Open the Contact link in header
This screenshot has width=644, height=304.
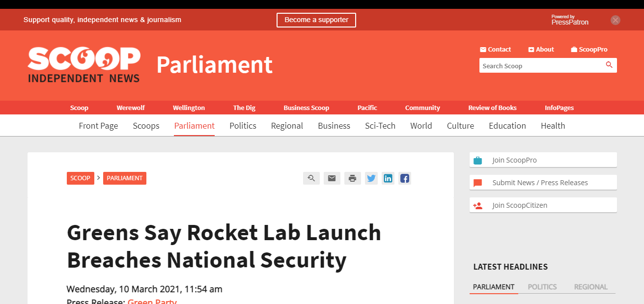[495, 50]
